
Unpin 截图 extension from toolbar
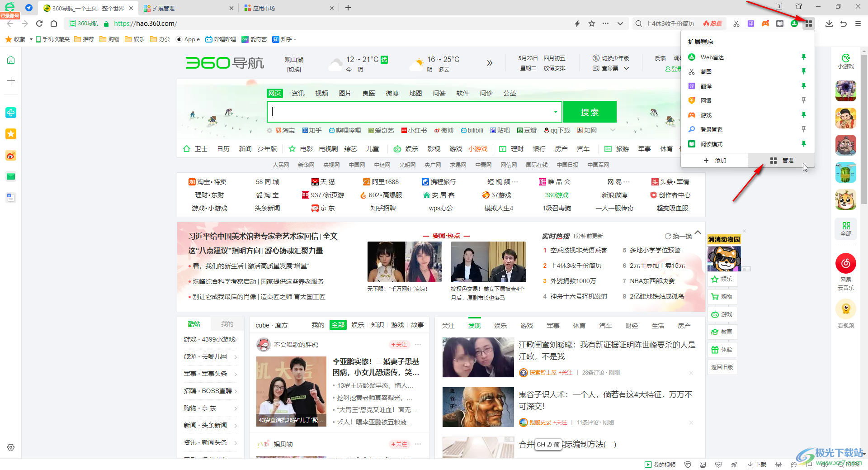tap(804, 71)
